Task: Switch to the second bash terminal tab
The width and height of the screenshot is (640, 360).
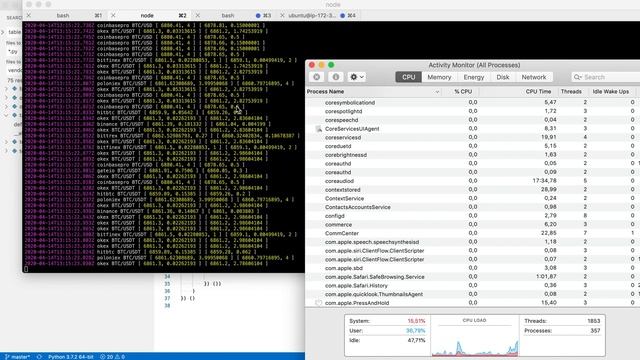Action: [228, 16]
